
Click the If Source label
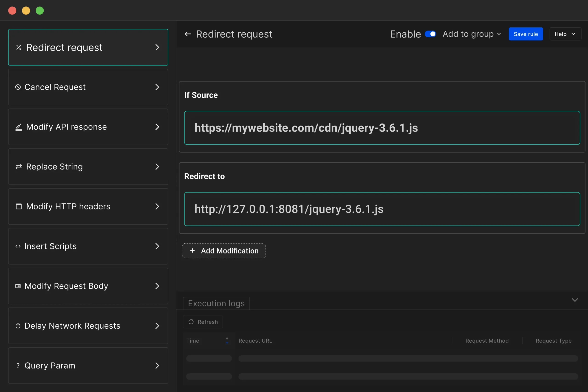(x=201, y=95)
